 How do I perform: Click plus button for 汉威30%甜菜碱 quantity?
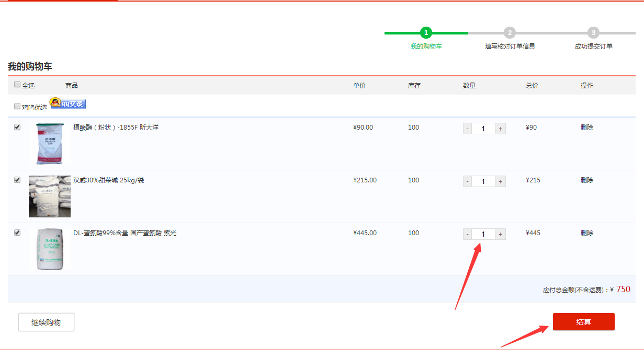tap(500, 181)
